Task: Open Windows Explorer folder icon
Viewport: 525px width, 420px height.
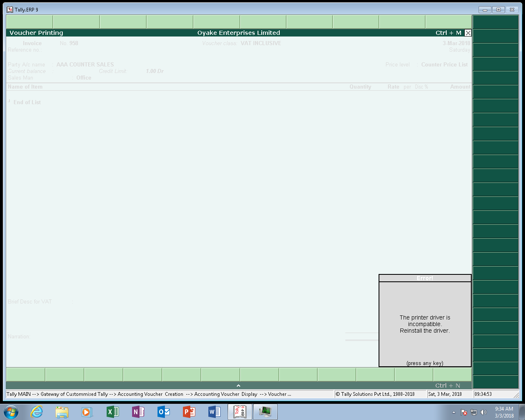Action: tap(62, 412)
